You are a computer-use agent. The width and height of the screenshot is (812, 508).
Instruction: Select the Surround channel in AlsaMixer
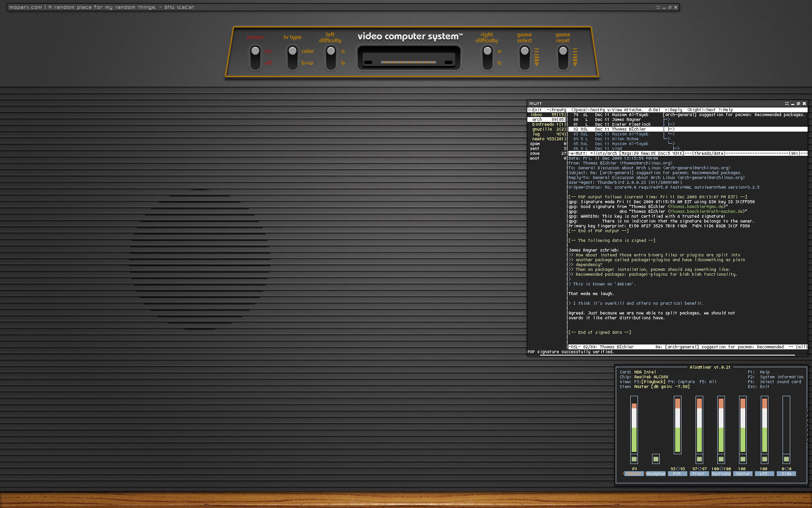click(721, 474)
